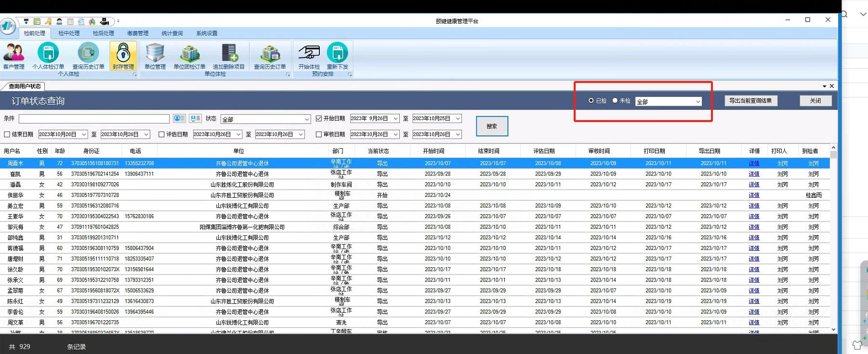The height and width of the screenshot is (354, 868).
Task: Click the green sheet quick access icon
Action: pos(37,21)
